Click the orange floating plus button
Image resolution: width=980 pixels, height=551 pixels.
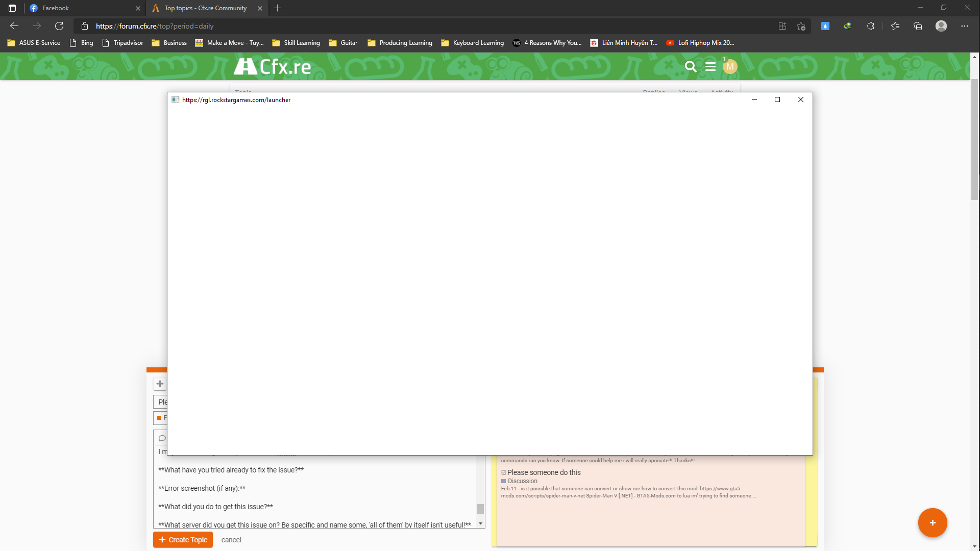pyautogui.click(x=932, y=522)
